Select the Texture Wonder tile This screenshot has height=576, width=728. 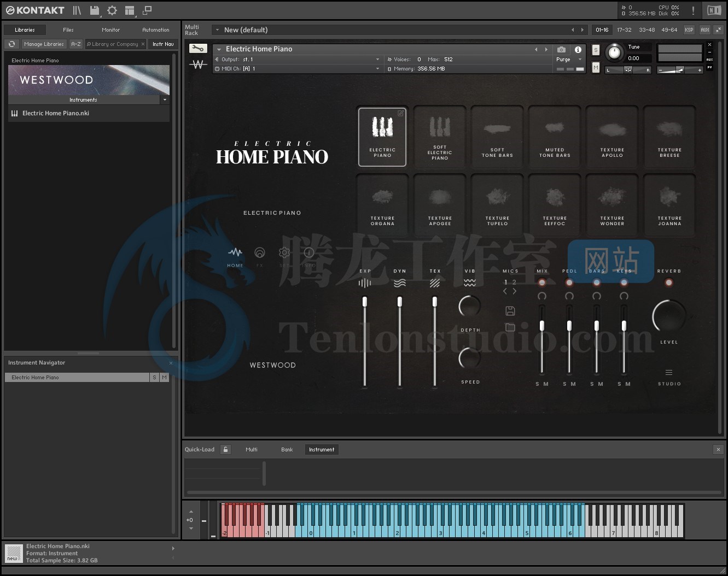[x=612, y=205]
